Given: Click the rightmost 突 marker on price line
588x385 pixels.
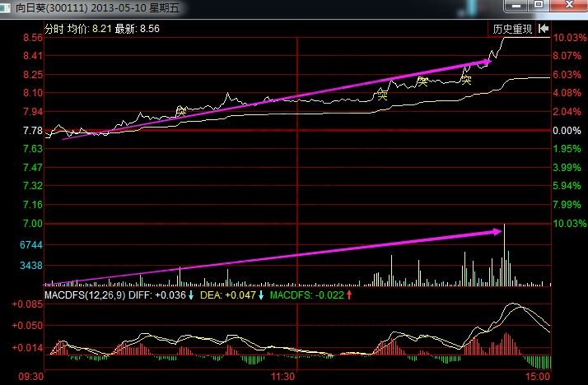Looking at the screenshot, I should pyautogui.click(x=465, y=80).
